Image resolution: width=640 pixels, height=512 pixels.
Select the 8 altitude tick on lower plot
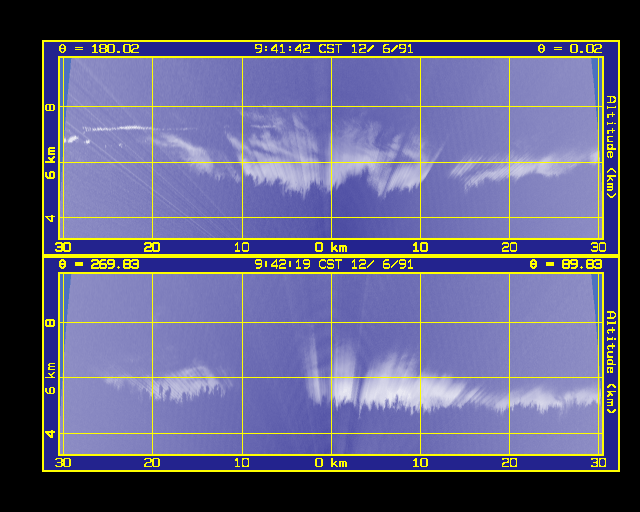[x=50, y=323]
